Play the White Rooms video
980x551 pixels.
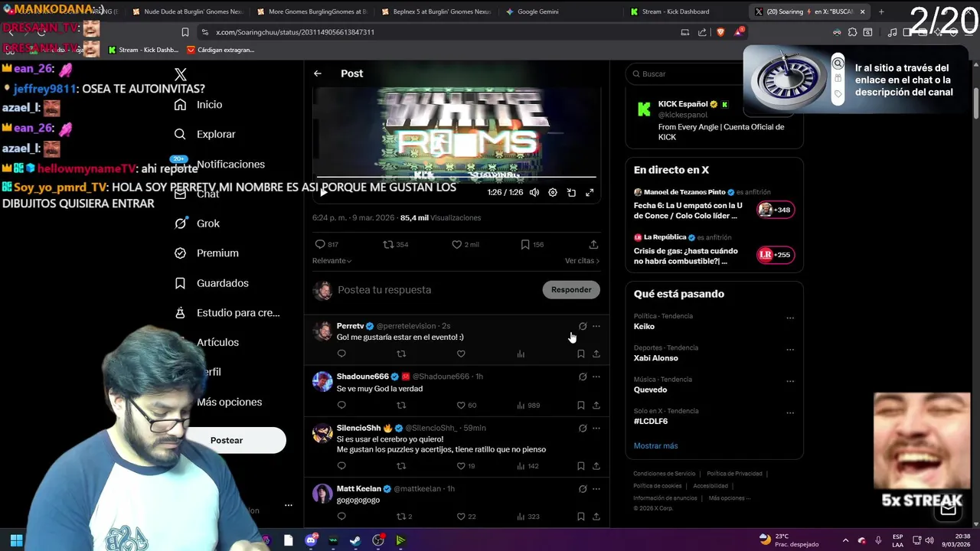[323, 193]
